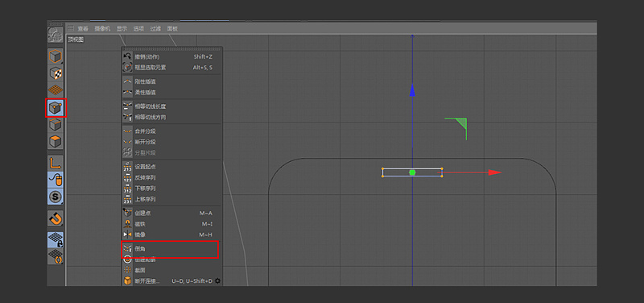Click 断开分段 in context menu
Screen dimensions: 644x303
(x=172, y=142)
